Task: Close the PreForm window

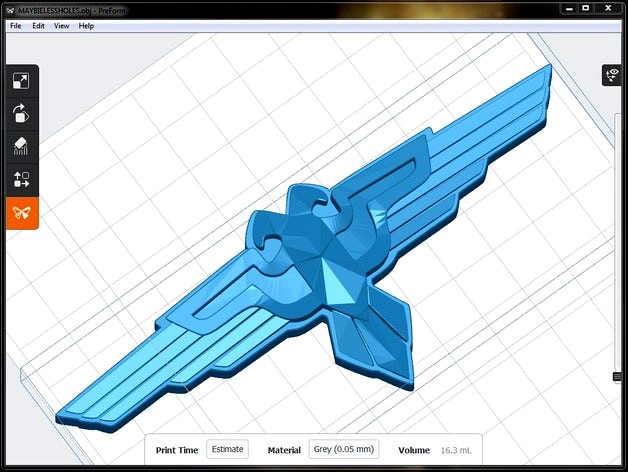Action: pos(608,8)
